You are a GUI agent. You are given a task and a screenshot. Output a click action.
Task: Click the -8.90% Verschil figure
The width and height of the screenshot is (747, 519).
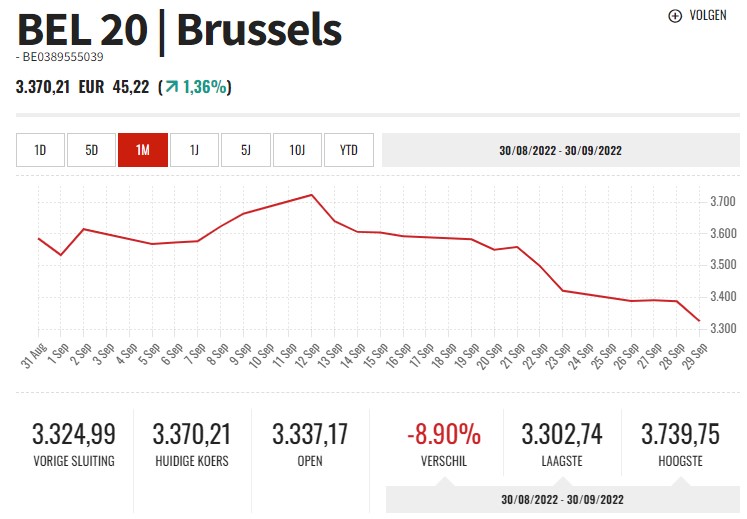coord(444,434)
